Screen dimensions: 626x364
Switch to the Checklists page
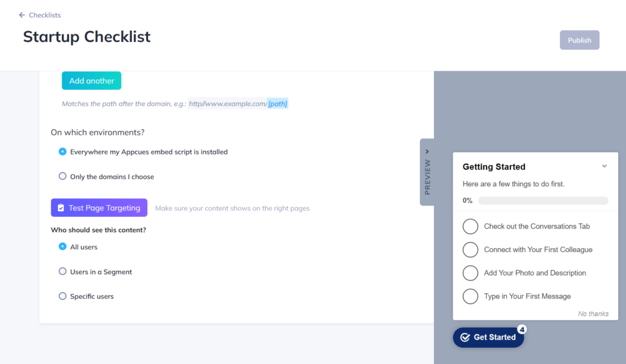click(x=44, y=15)
